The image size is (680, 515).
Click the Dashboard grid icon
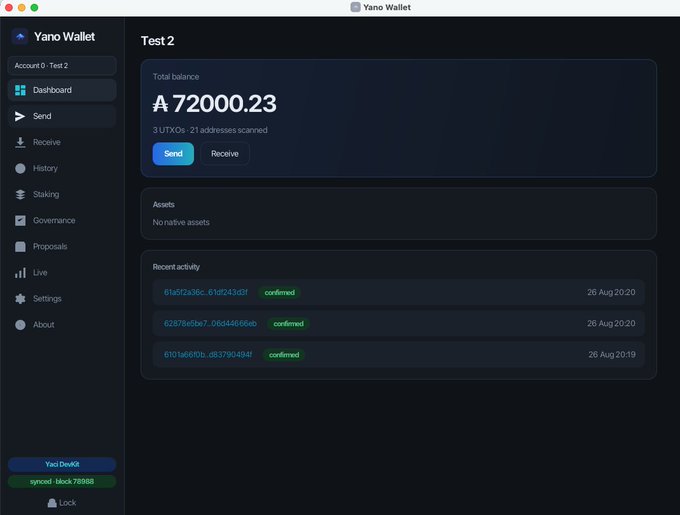(x=20, y=90)
